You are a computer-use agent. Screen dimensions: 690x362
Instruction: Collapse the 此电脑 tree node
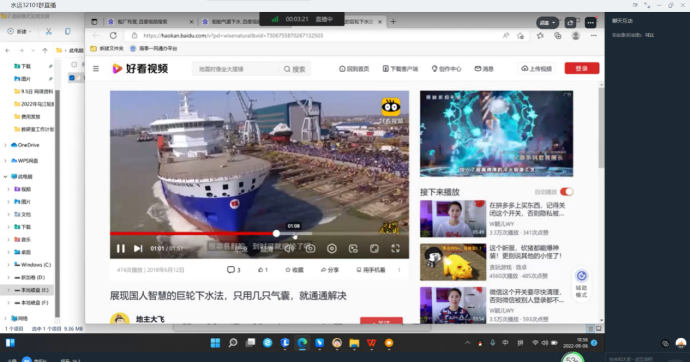click(x=5, y=176)
